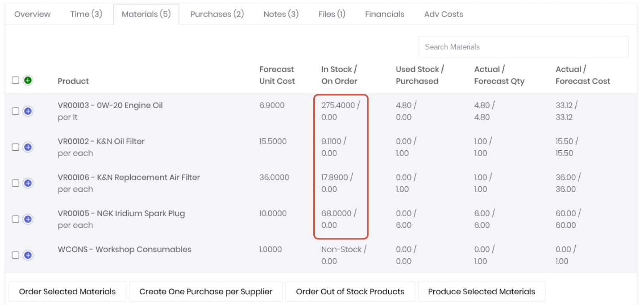
Task: Click the Used Stock / Purchased column header
Action: pyautogui.click(x=420, y=75)
